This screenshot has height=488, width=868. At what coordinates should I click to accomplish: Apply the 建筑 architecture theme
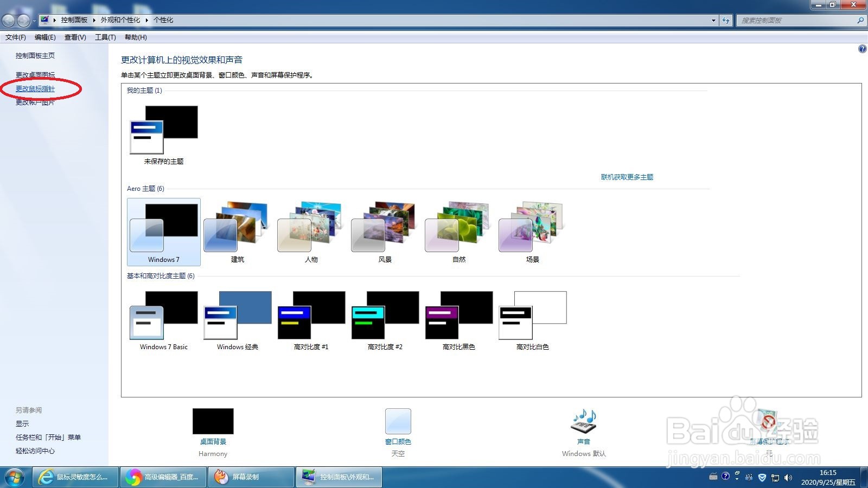[237, 232]
